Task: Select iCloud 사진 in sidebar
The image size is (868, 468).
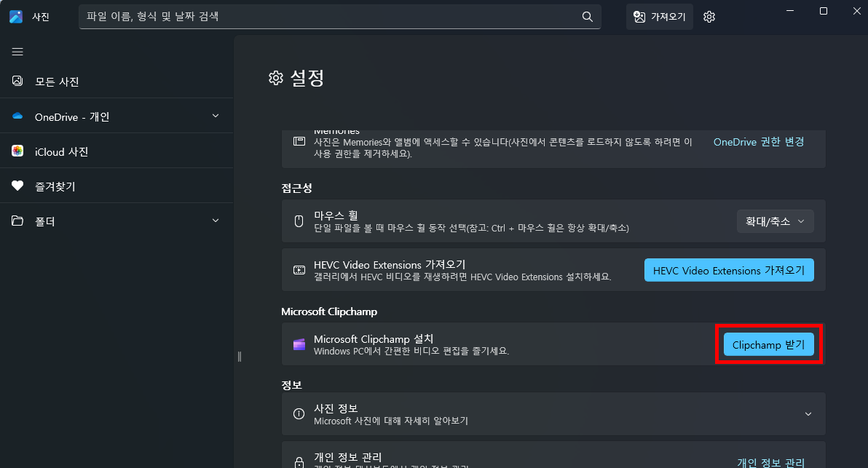Action: coord(117,151)
